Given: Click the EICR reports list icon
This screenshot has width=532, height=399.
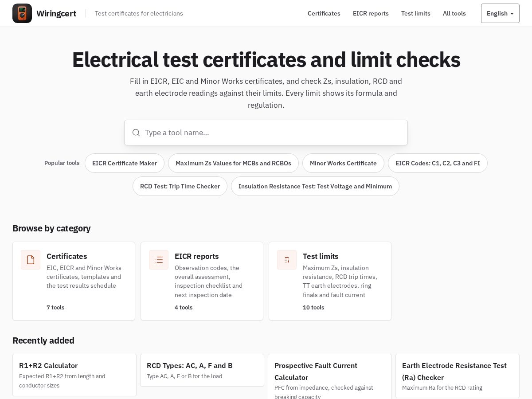Looking at the screenshot, I should [x=159, y=260].
